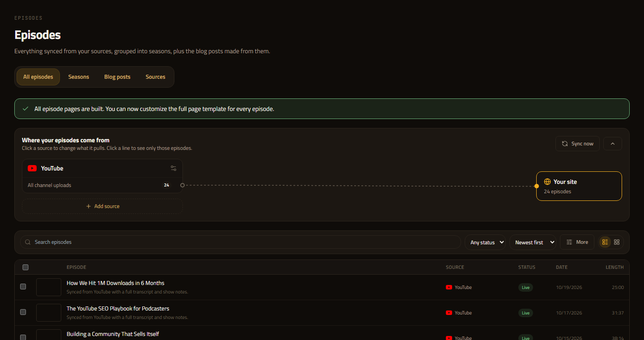644x340 pixels.
Task: Open the Your site destination card
Action: tap(579, 186)
